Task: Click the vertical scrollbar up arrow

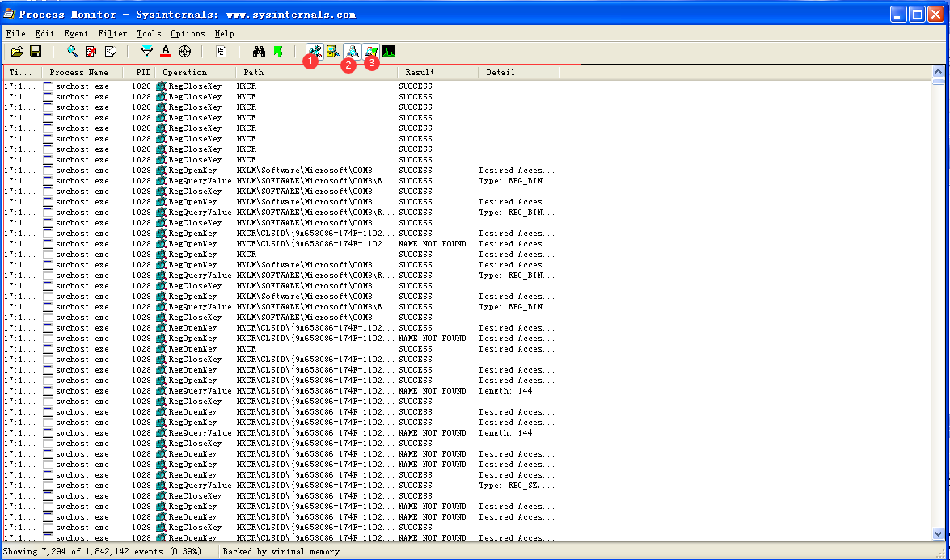Action: click(x=938, y=71)
